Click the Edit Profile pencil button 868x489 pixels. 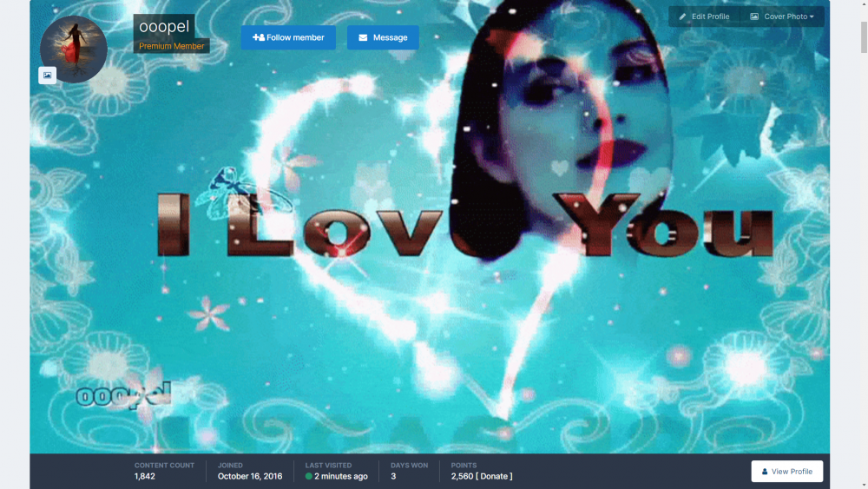(x=703, y=17)
